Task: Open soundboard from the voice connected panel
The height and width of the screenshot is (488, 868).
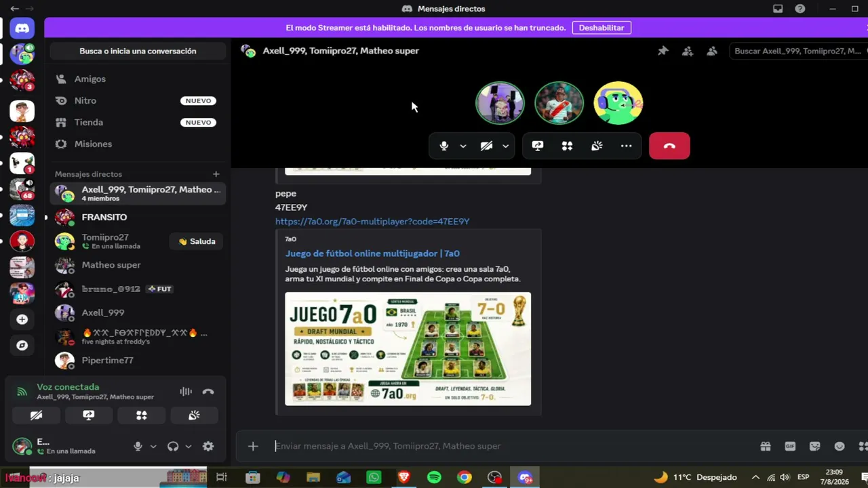Action: [x=194, y=415]
